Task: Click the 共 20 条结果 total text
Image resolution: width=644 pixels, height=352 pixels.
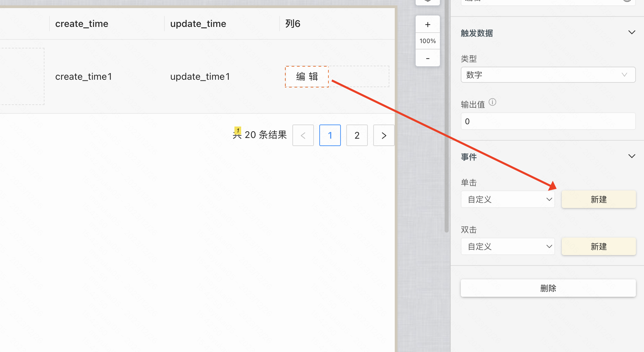Action: tap(260, 135)
